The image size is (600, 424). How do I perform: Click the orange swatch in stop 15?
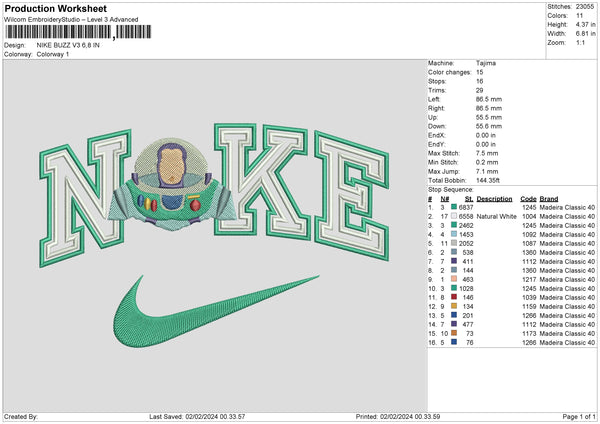point(454,333)
